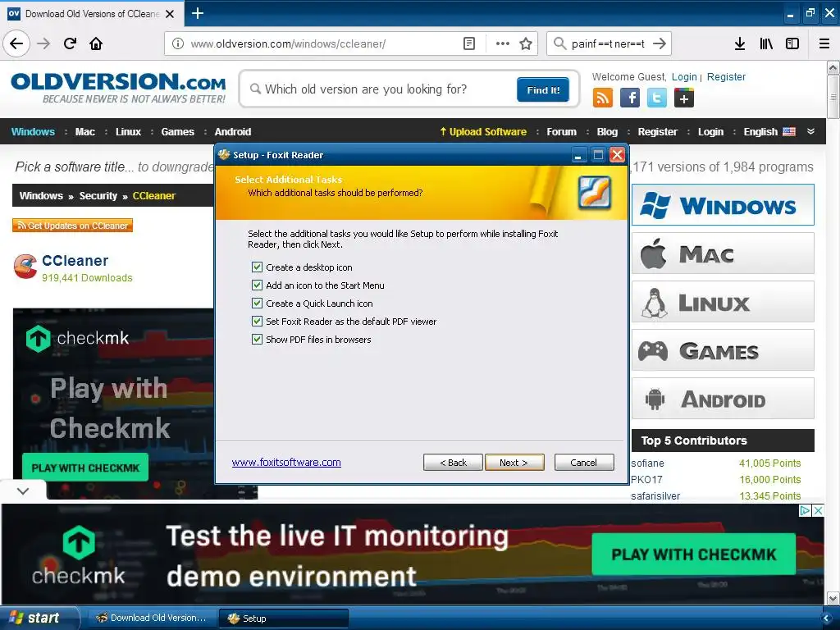The width and height of the screenshot is (840, 630).
Task: Click Next in Foxit Reader setup
Action: (x=514, y=463)
